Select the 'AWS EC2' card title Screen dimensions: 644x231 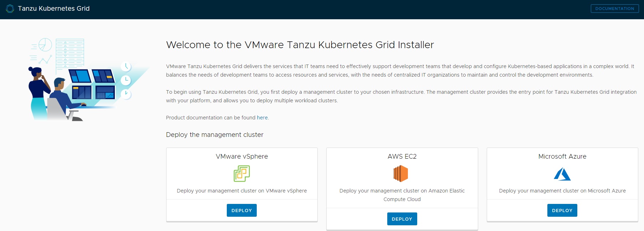click(402, 156)
